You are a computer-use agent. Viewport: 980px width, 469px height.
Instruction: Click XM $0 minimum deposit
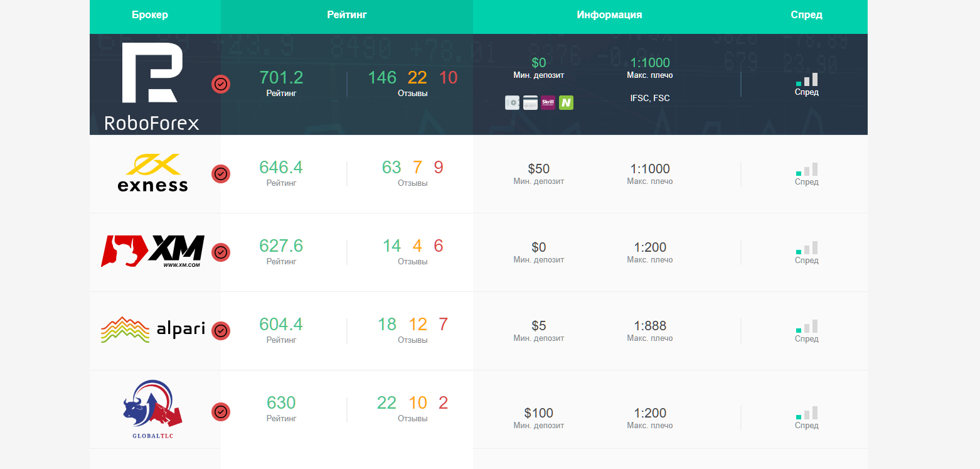click(539, 247)
